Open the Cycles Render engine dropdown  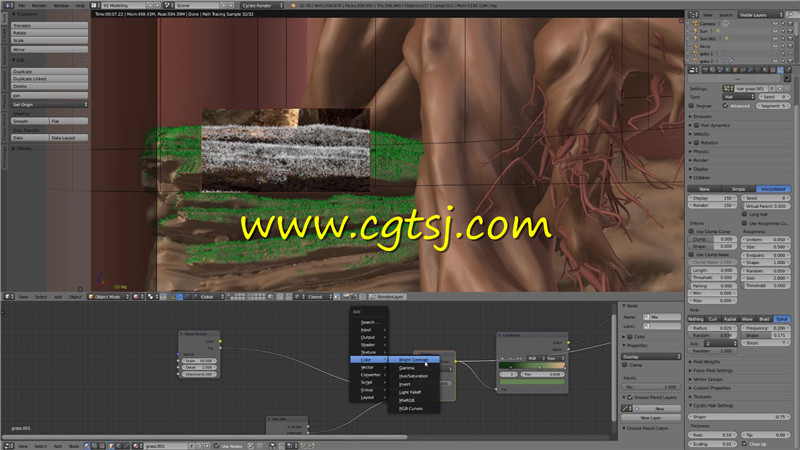262,5
